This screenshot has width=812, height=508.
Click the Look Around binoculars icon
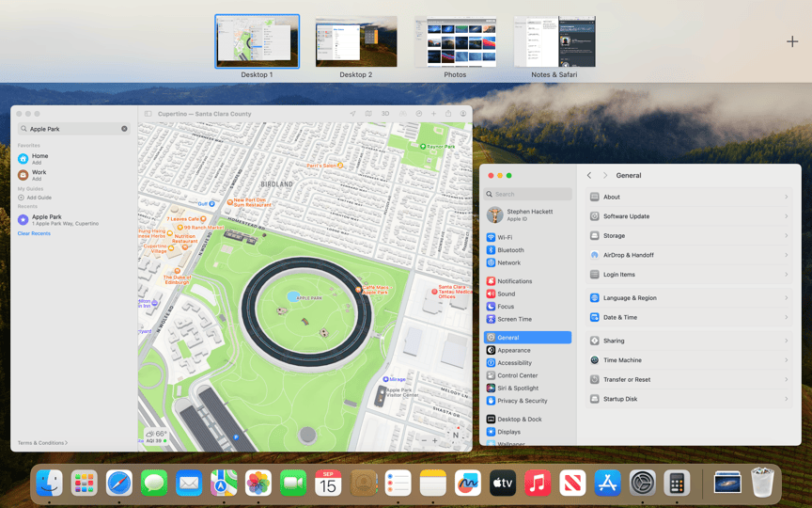coord(402,114)
